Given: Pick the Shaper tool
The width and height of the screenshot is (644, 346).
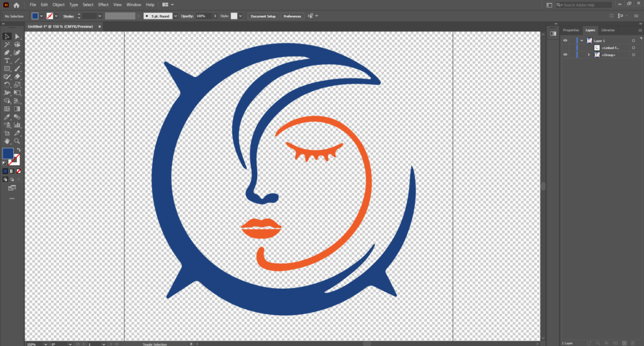Looking at the screenshot, I should coord(7,77).
